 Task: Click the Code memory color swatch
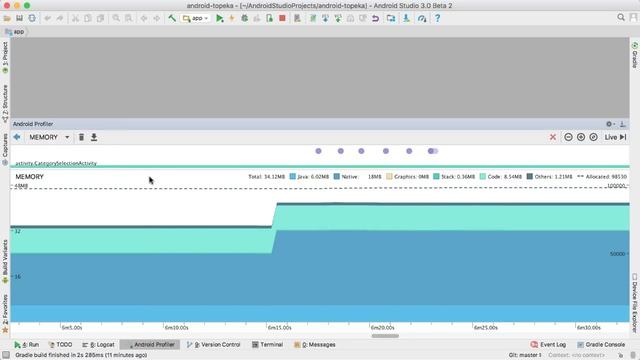point(482,176)
